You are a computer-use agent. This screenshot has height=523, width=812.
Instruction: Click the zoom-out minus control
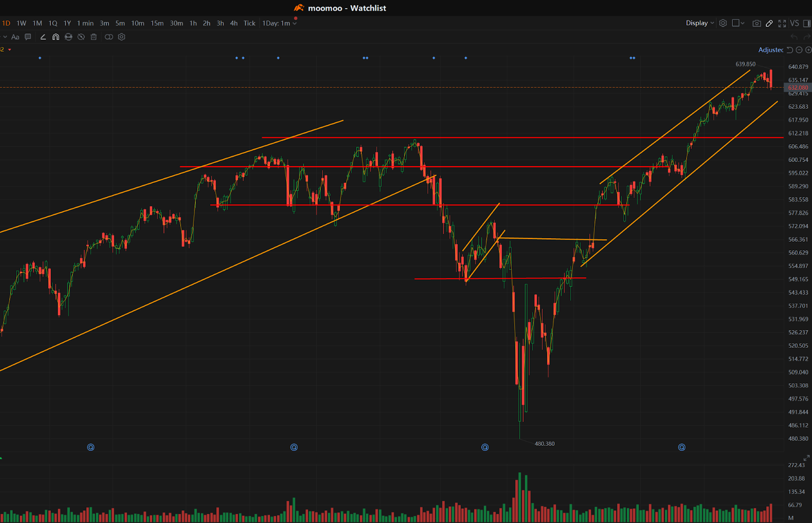799,50
